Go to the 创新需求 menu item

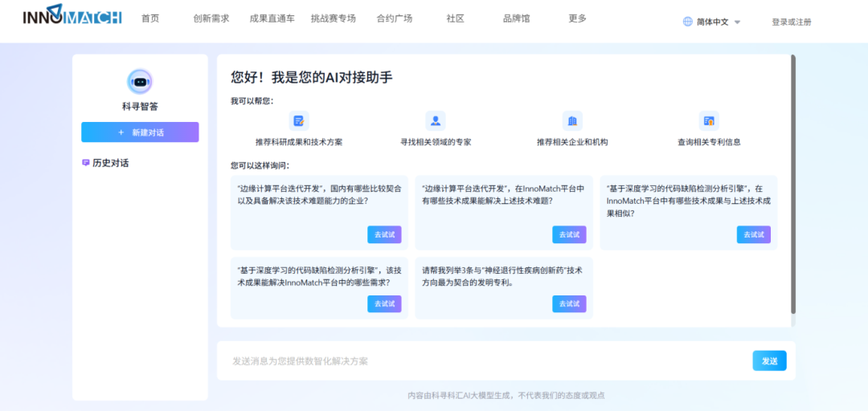[x=211, y=18]
